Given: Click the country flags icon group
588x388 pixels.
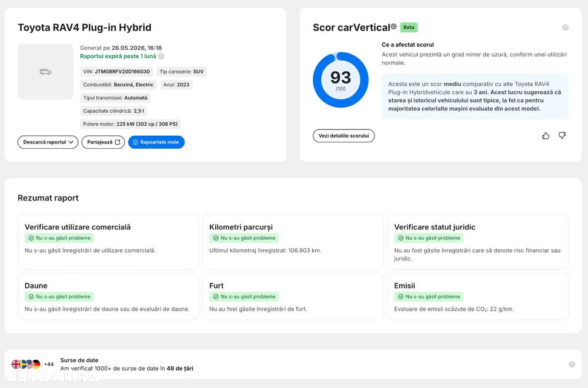Looking at the screenshot, I should [26, 364].
